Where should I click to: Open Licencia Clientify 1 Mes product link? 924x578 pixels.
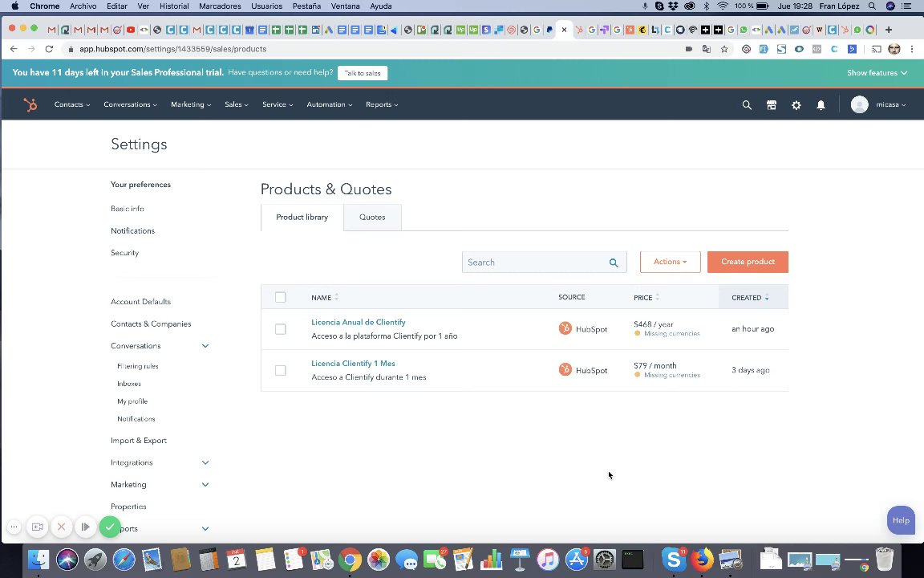click(x=353, y=364)
